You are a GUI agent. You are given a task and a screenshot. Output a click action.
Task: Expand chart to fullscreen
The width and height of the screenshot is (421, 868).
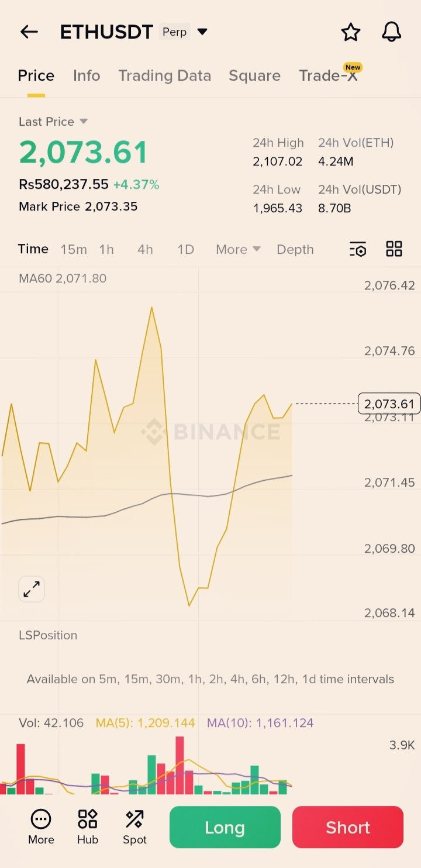(32, 589)
